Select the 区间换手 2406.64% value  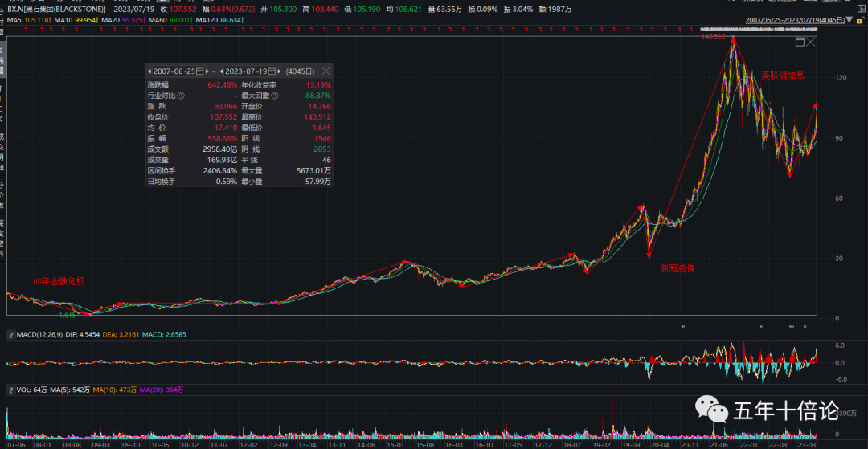click(222, 171)
